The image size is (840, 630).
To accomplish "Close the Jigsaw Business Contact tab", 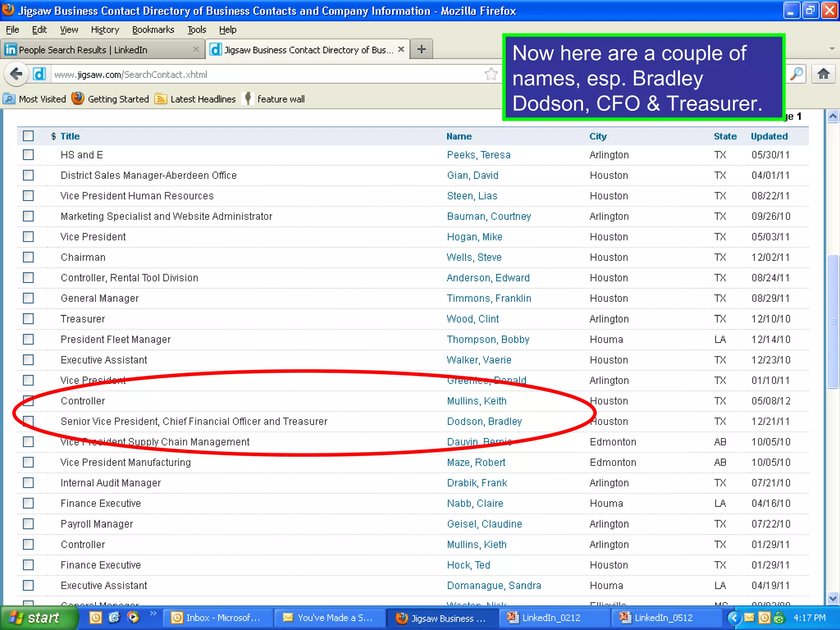I will tap(401, 49).
